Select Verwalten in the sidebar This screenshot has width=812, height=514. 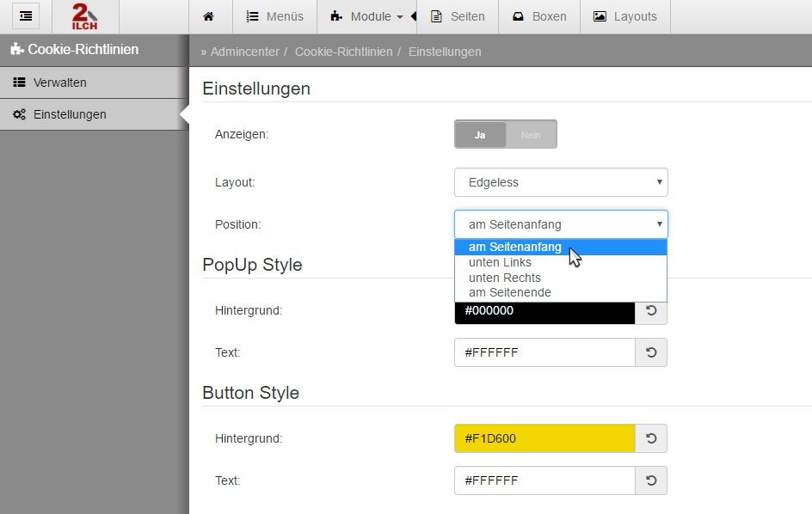pyautogui.click(x=95, y=83)
